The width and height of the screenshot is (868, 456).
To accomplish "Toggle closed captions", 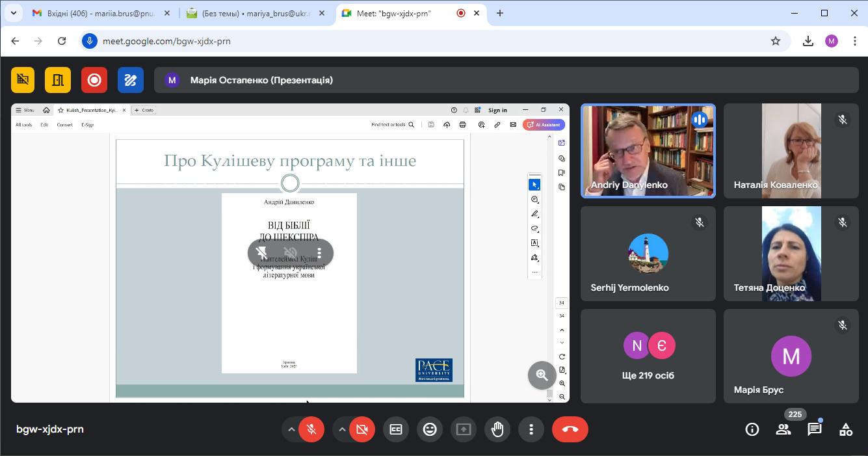I will tap(396, 429).
